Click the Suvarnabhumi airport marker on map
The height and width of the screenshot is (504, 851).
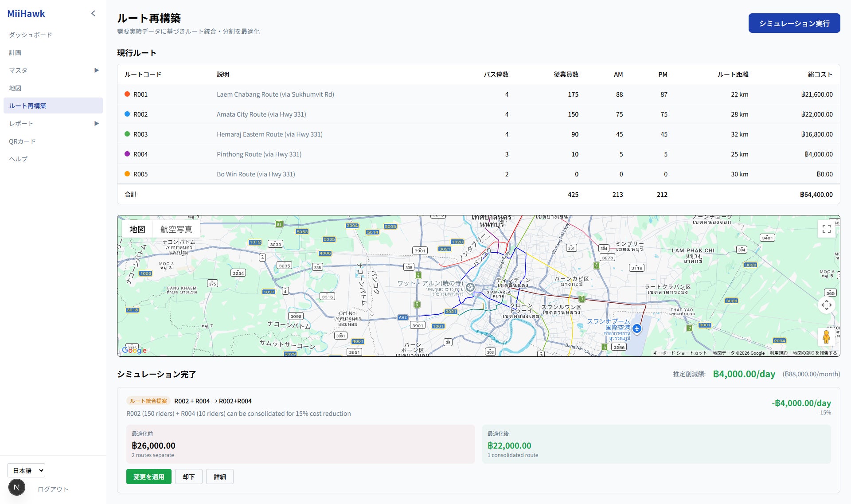click(x=637, y=328)
